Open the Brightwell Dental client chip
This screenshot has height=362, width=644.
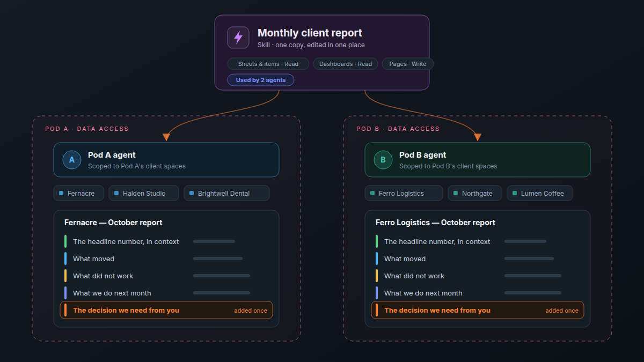[x=226, y=193]
